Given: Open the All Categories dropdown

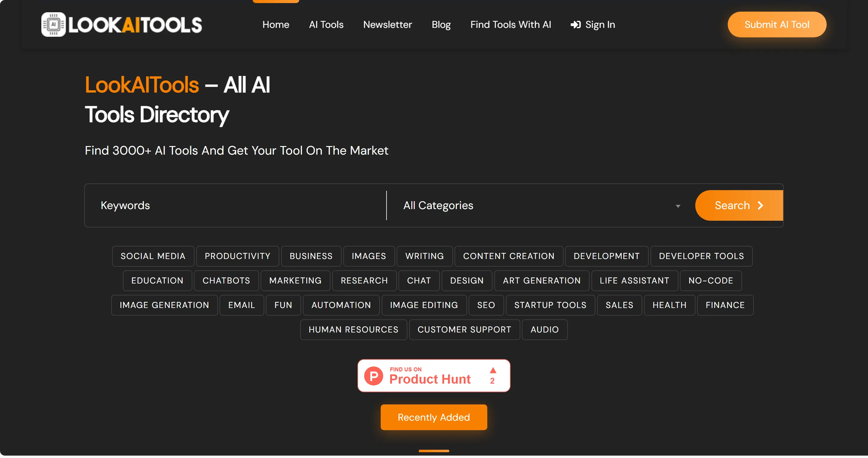Looking at the screenshot, I should coord(541,205).
